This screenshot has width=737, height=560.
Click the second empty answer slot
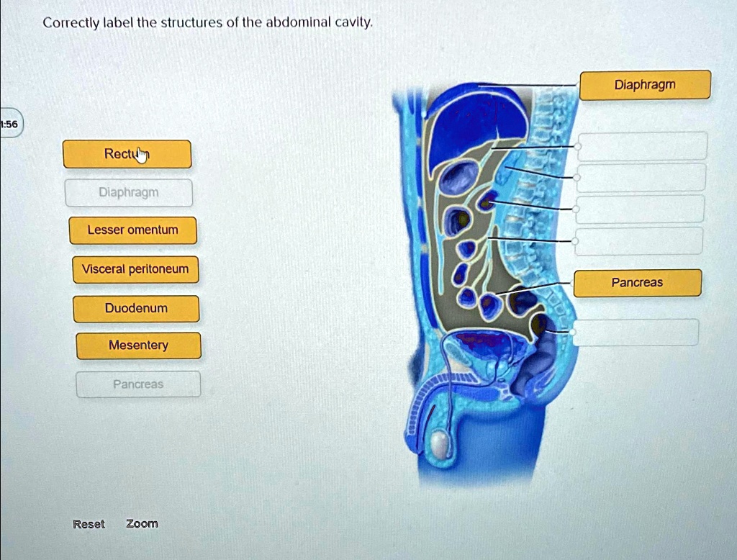coord(641,176)
